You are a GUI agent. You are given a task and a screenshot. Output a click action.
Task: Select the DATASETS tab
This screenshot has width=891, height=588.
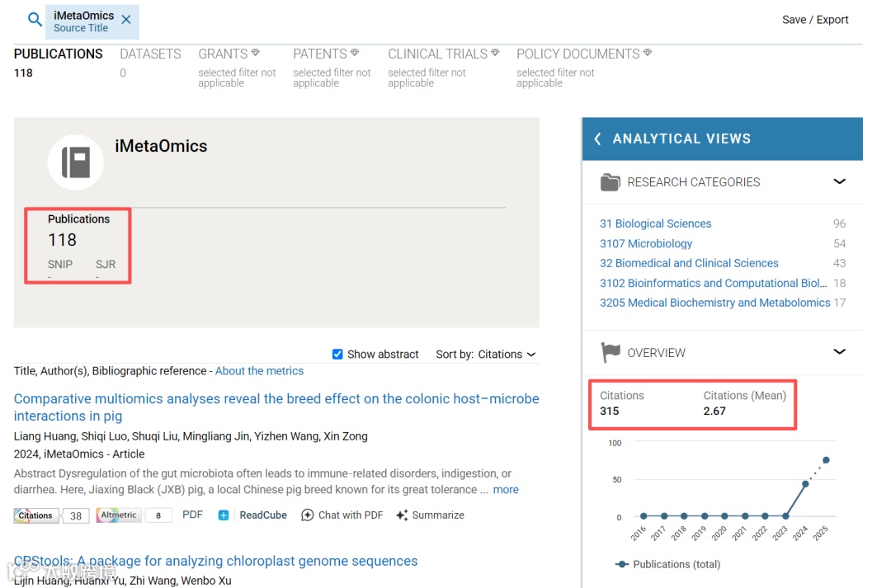150,54
